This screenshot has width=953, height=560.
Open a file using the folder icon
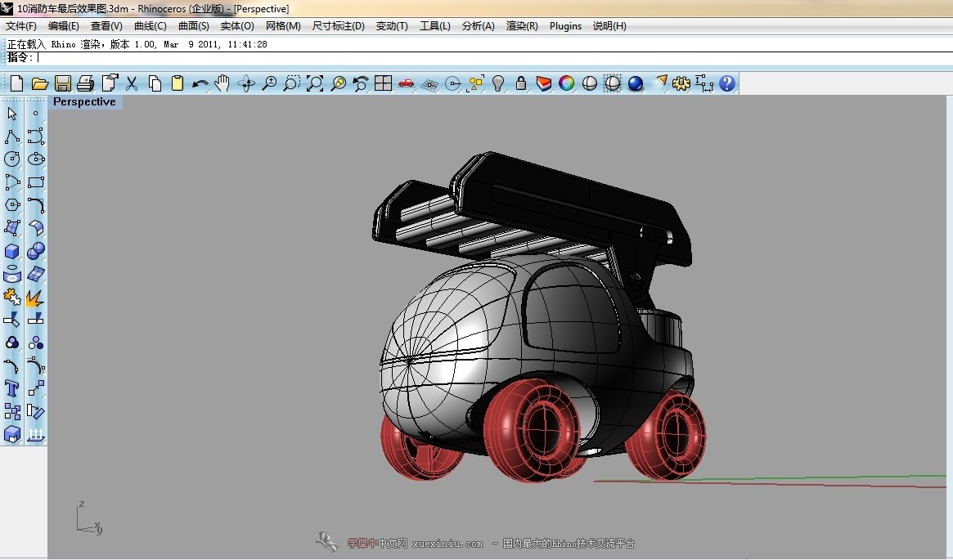(39, 83)
